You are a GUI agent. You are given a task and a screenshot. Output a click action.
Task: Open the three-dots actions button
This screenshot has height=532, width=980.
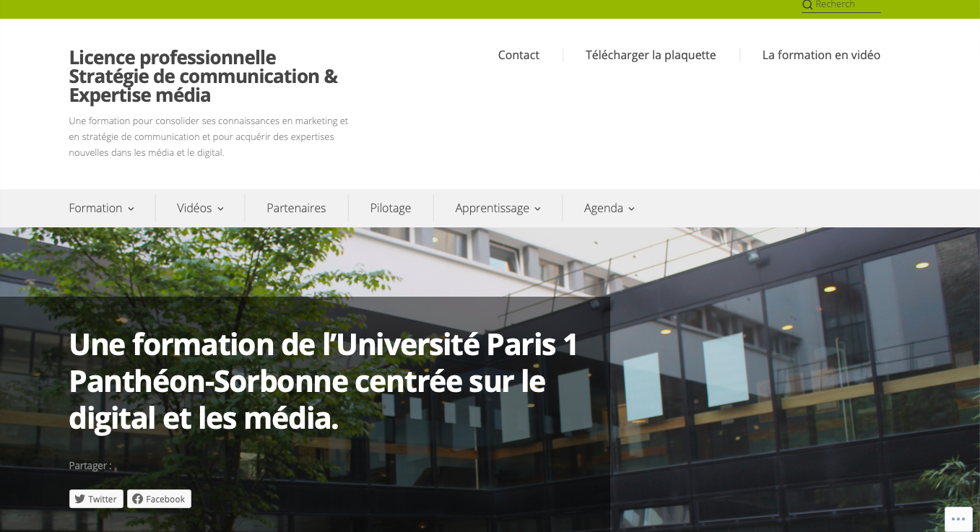click(958, 519)
